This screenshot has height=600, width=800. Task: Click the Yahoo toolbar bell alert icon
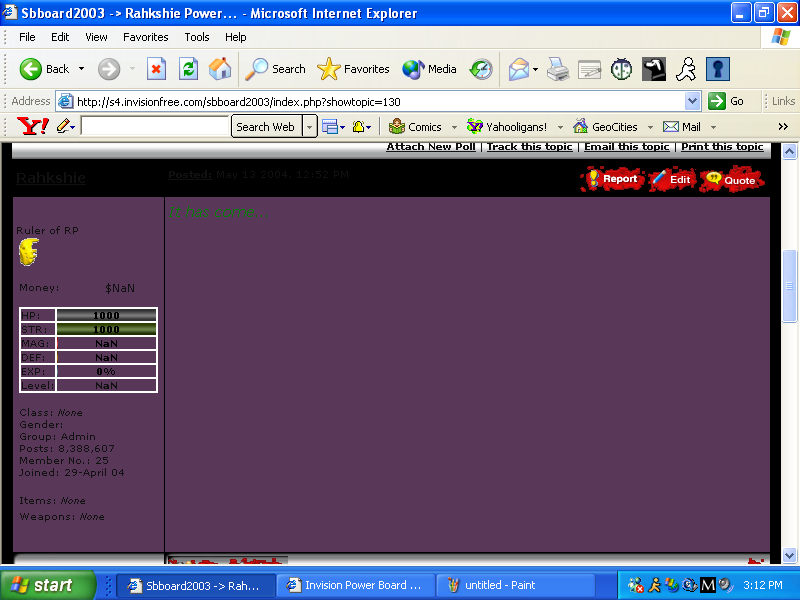(358, 127)
